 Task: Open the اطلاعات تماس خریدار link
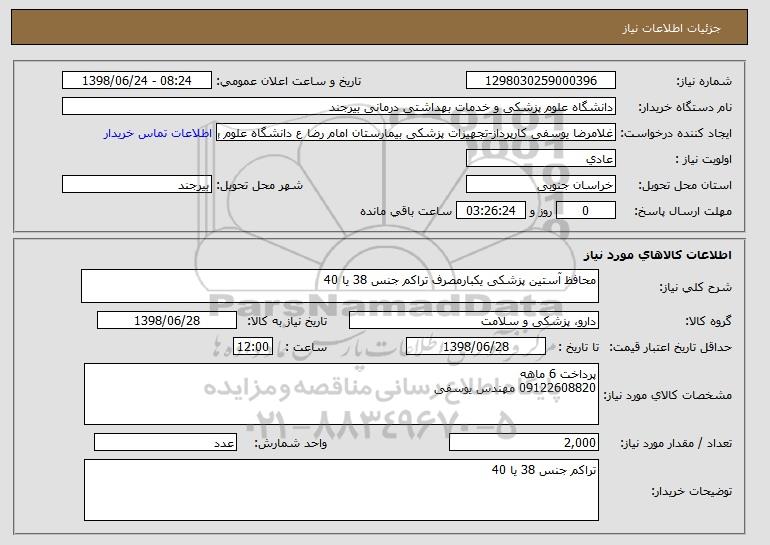coord(158,133)
